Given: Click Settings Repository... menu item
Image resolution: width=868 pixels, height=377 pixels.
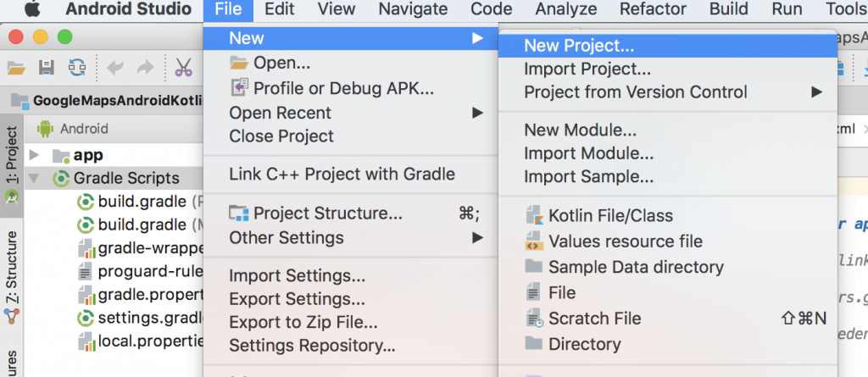Looking at the screenshot, I should pos(350,346).
